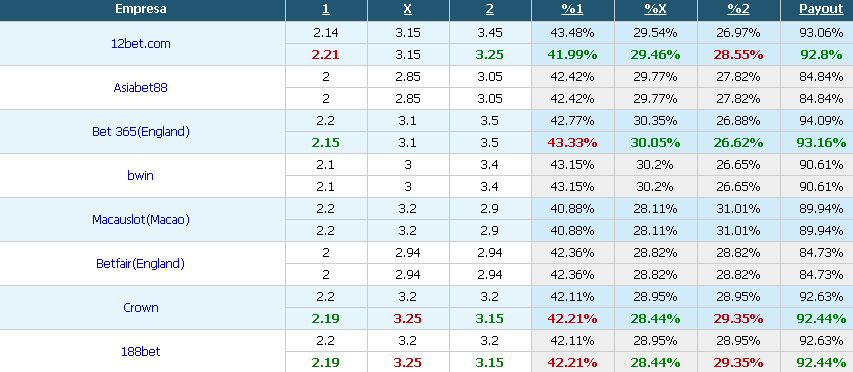The height and width of the screenshot is (372, 853).
Task: Click the Crown bookmaker link
Action: click(141, 307)
